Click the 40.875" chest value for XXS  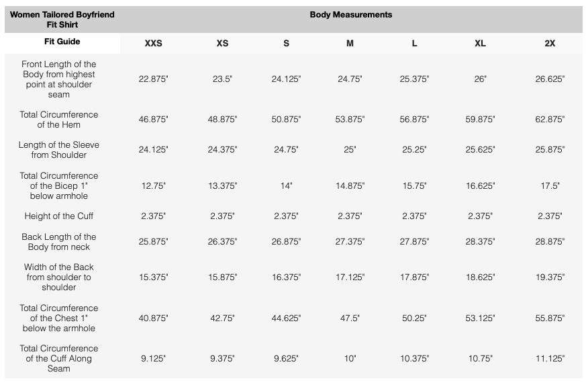153,318
